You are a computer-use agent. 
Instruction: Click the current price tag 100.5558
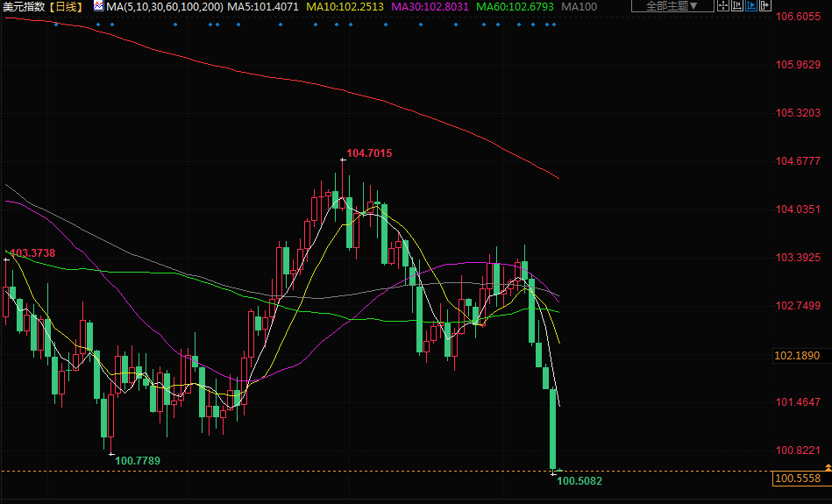click(798, 479)
